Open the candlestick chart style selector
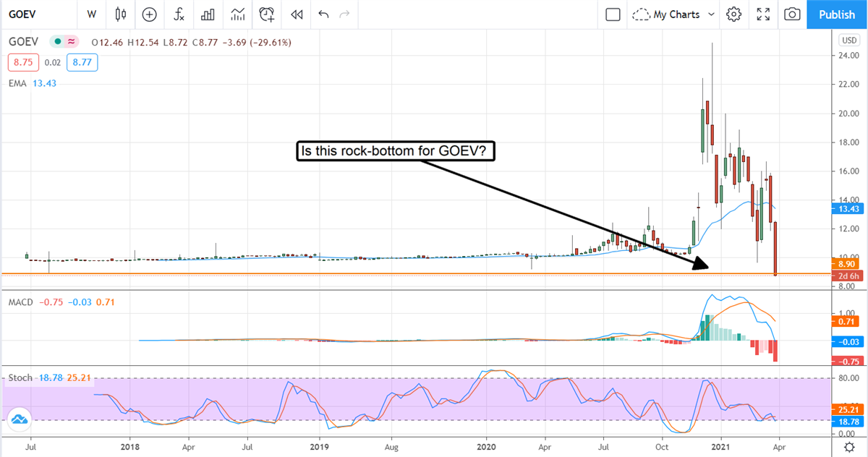Viewport: 868px width, 457px height. tap(120, 14)
